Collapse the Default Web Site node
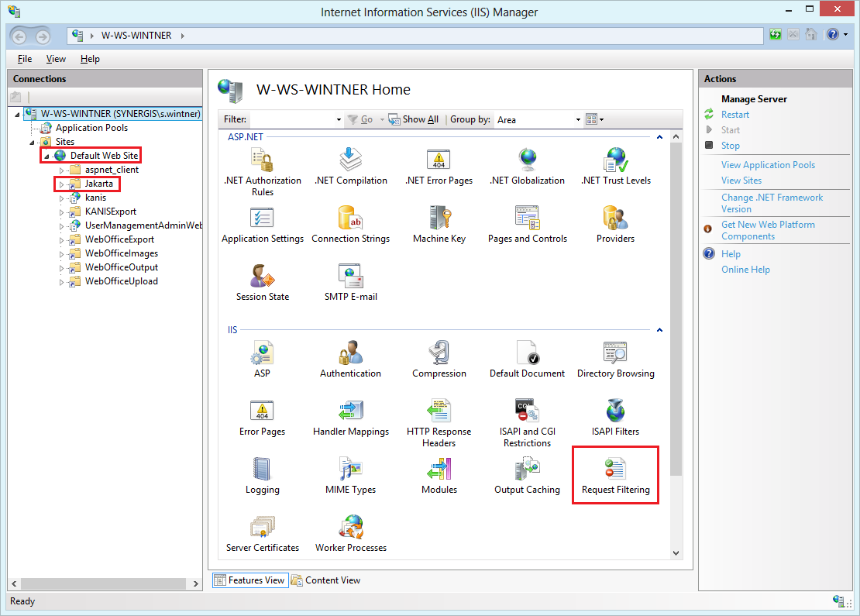Screen dimensions: 860x616 (x=45, y=155)
